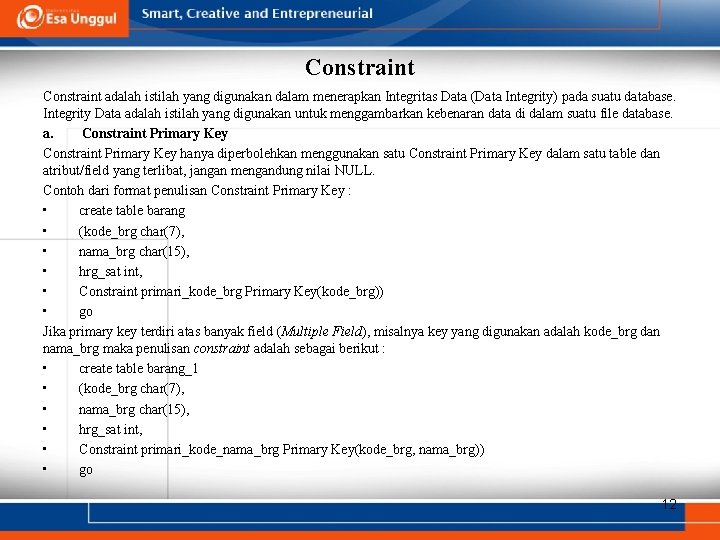Click the slide number 12
Screen dimensions: 720x540
tap(669, 504)
